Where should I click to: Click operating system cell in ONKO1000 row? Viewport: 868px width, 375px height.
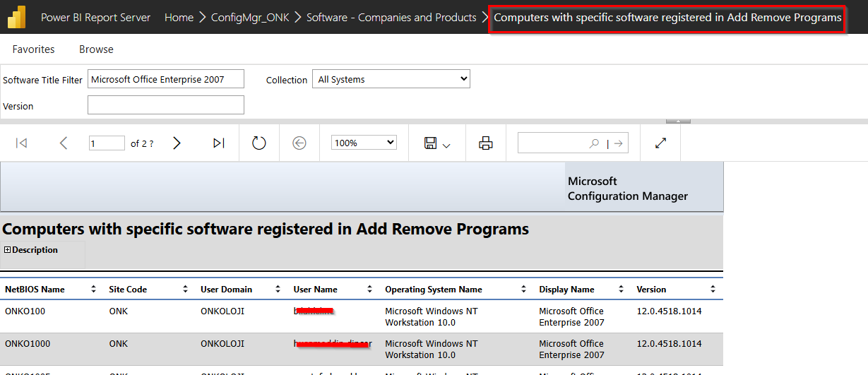(x=432, y=349)
